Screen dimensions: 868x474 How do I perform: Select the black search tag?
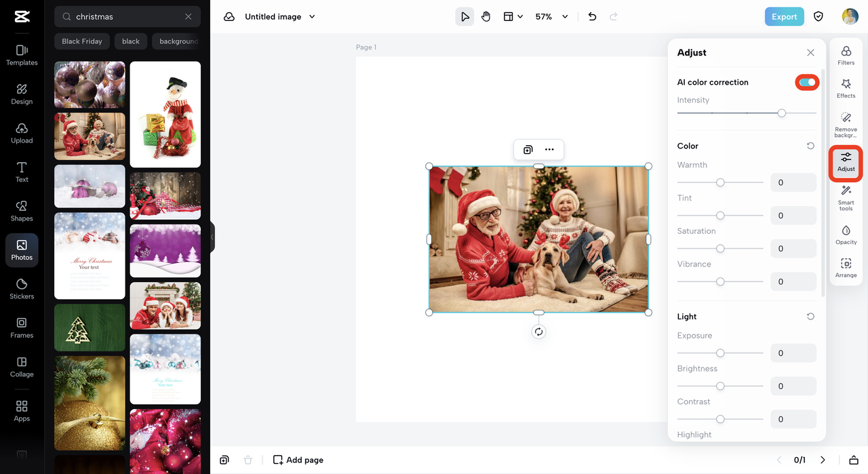[131, 41]
